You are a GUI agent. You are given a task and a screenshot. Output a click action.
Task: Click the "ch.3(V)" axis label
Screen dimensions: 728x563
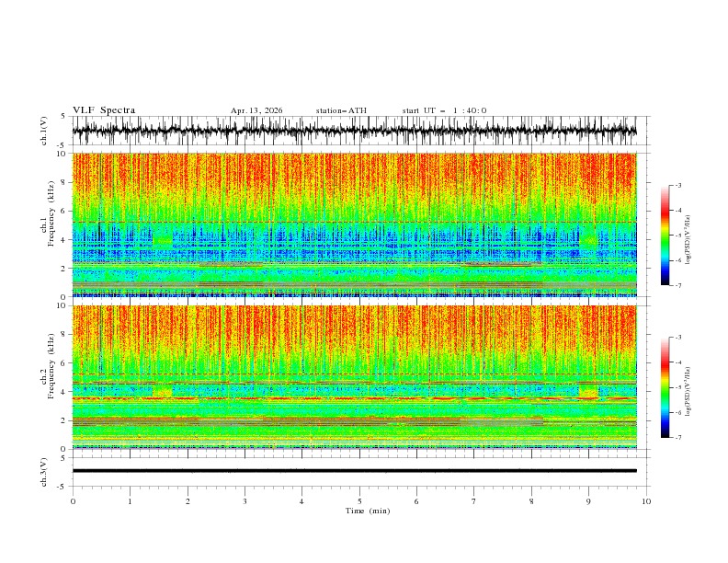(44, 472)
